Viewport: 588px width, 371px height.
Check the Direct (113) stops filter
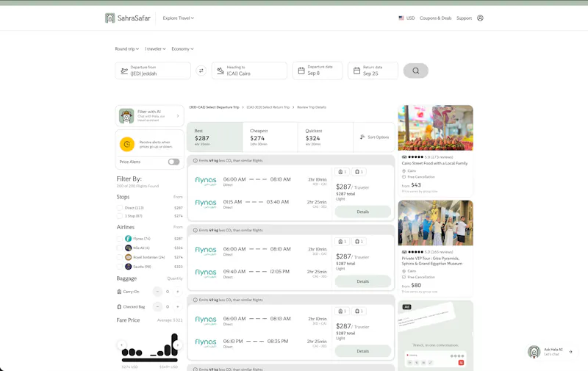pyautogui.click(x=120, y=208)
